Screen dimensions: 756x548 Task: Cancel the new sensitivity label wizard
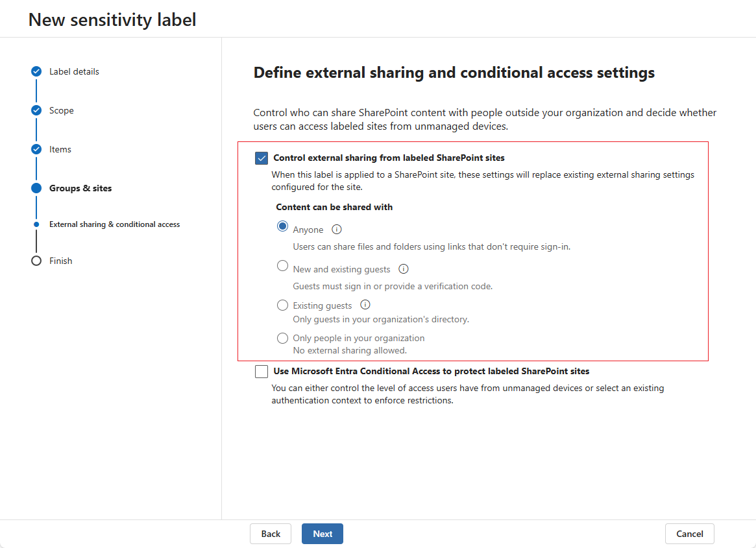[x=689, y=533]
